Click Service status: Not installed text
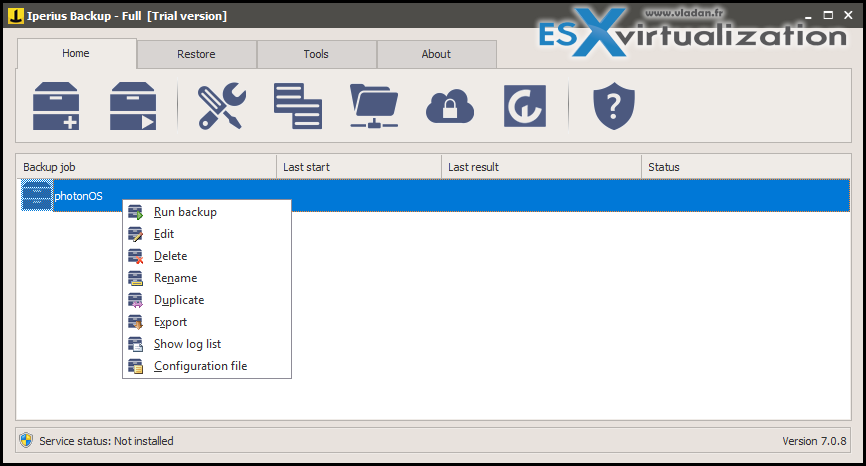Image resolution: width=866 pixels, height=466 pixels. tap(106, 441)
